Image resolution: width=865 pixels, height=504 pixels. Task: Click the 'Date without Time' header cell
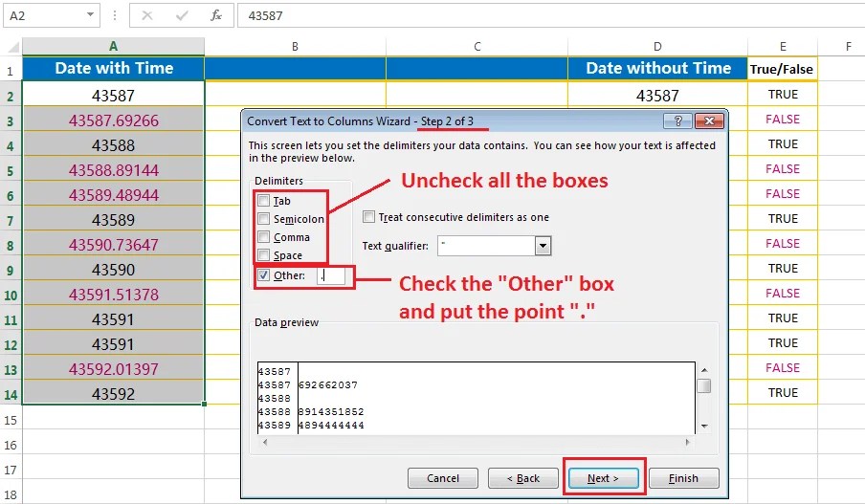pyautogui.click(x=657, y=68)
